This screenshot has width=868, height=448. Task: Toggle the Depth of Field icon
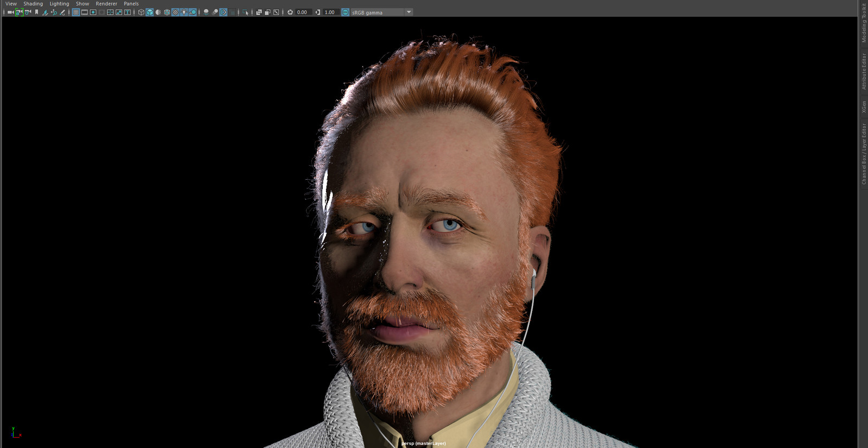(x=232, y=12)
